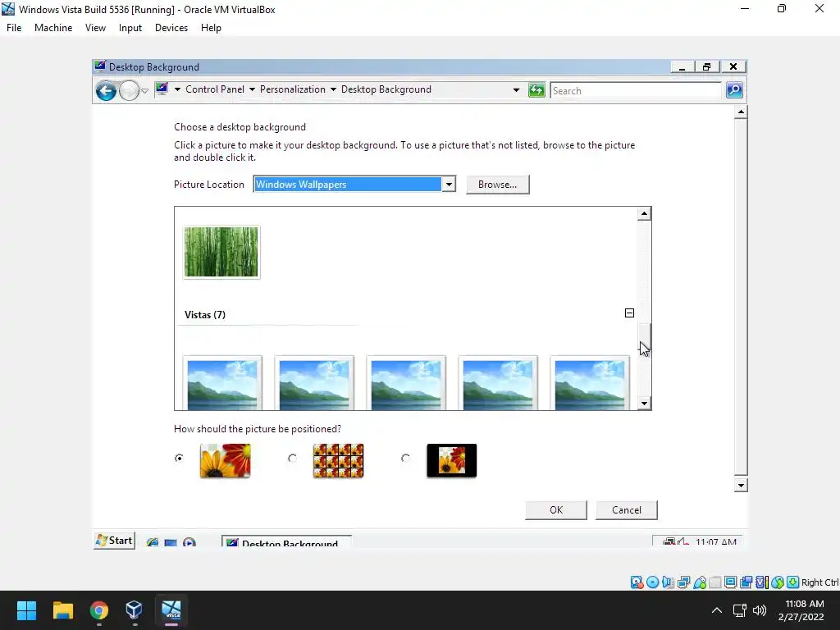Image resolution: width=840 pixels, height=630 pixels.
Task: Open File Explorer from host taskbar
Action: pyautogui.click(x=62, y=610)
